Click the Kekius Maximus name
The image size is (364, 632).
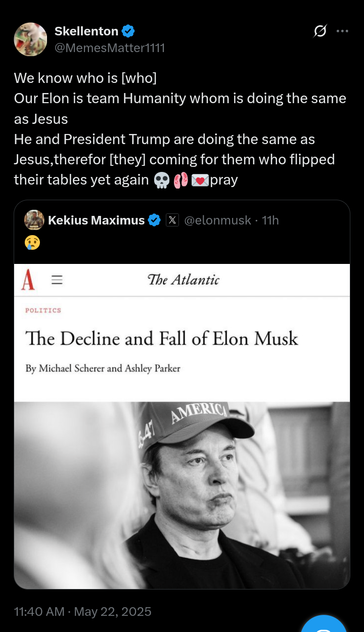tap(96, 220)
